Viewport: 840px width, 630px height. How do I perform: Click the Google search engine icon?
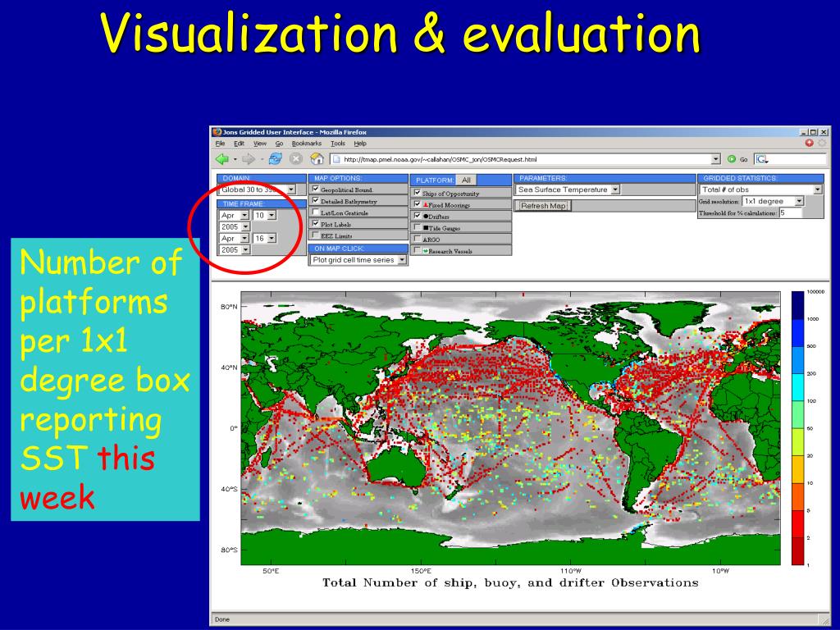tap(761, 159)
